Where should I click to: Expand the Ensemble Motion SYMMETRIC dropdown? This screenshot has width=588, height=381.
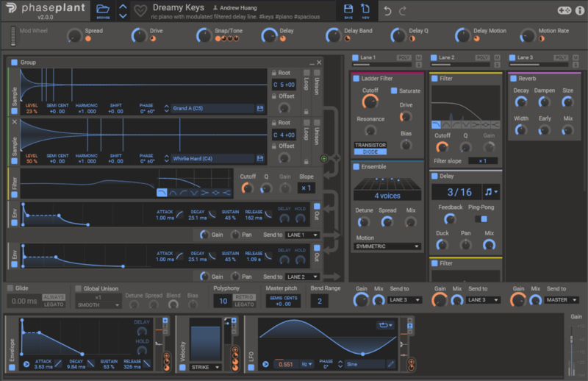pyautogui.click(x=387, y=246)
